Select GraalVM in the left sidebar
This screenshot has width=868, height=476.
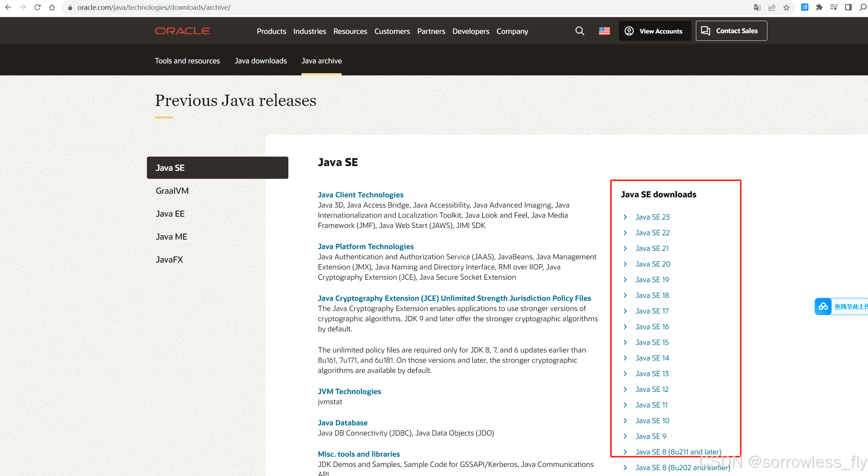pos(172,191)
